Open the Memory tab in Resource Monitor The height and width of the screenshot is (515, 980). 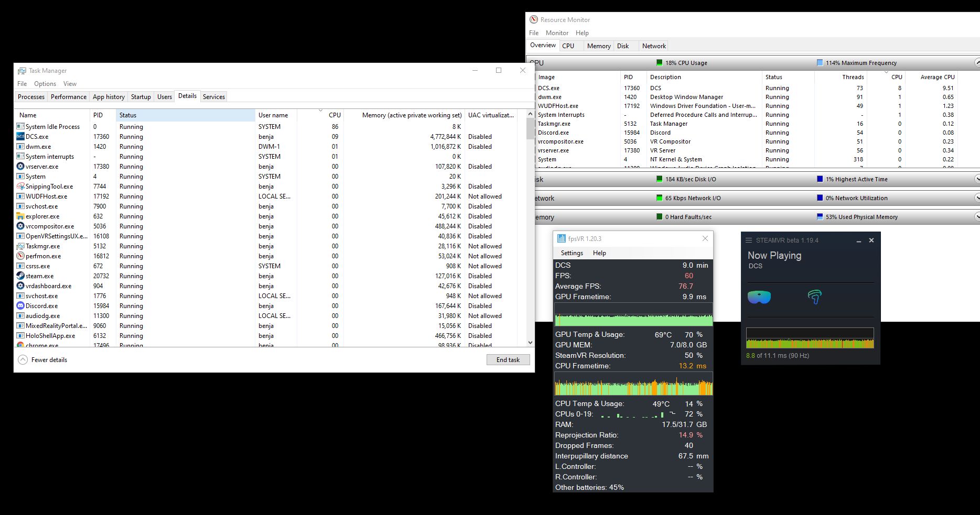click(599, 46)
